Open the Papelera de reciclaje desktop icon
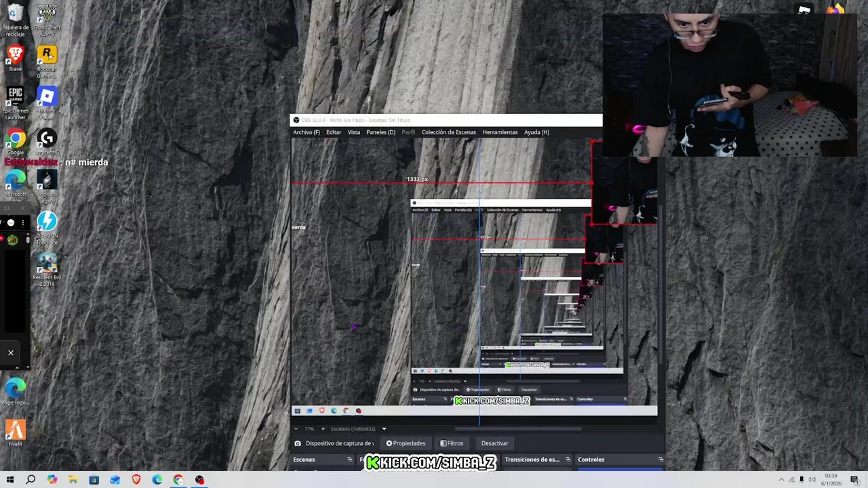868x488 pixels. (x=15, y=20)
